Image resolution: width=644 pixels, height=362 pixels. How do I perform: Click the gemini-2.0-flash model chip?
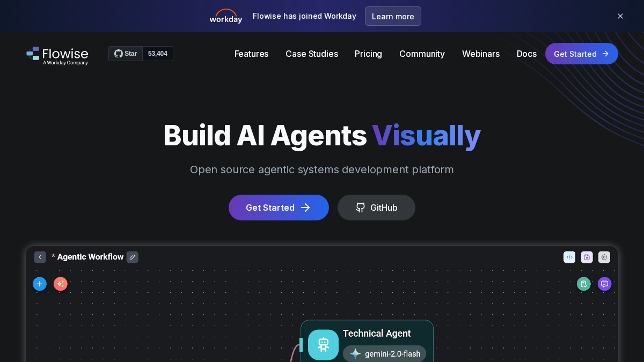point(384,353)
